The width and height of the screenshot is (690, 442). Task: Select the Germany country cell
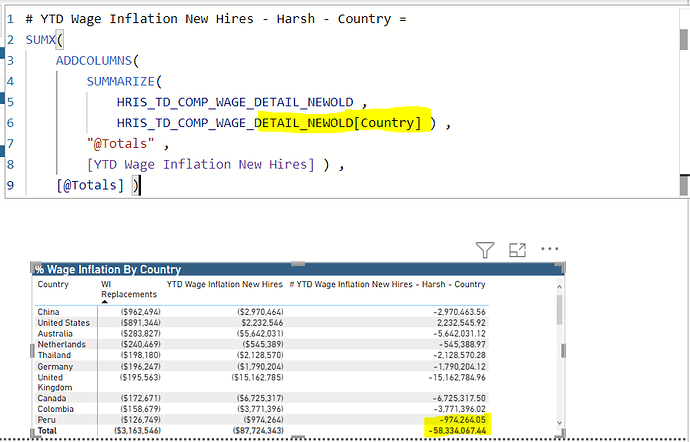tap(55, 366)
